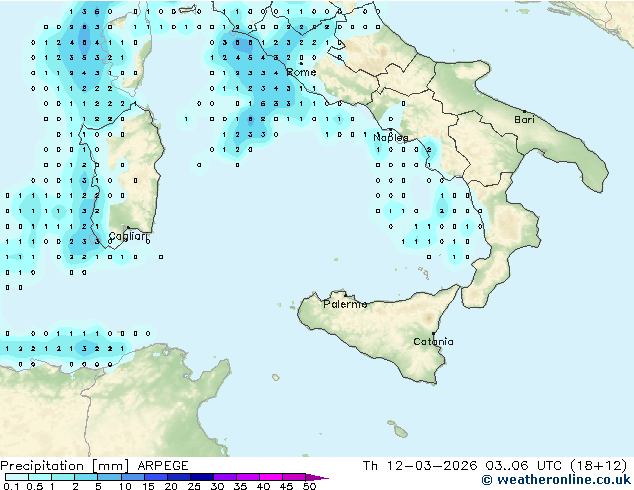
Task: Select the 25–30 mm dark blue swatch
Action: [x=202, y=477]
